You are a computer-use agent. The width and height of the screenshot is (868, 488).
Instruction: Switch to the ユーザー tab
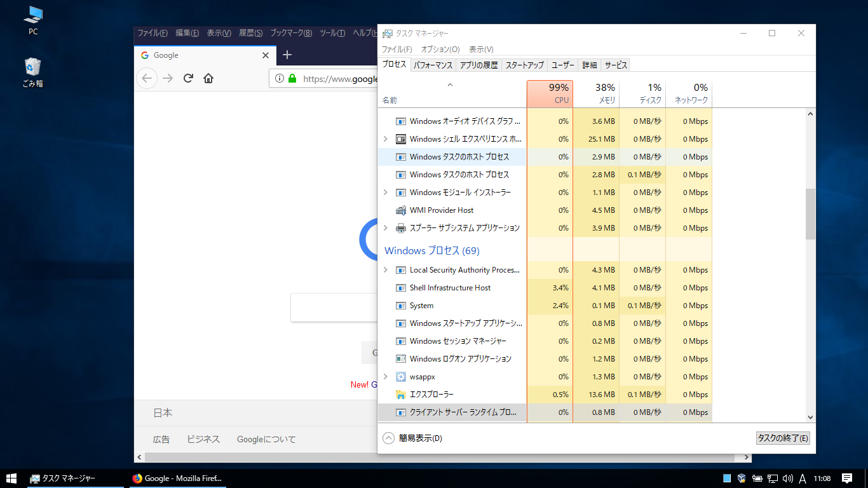tap(563, 65)
